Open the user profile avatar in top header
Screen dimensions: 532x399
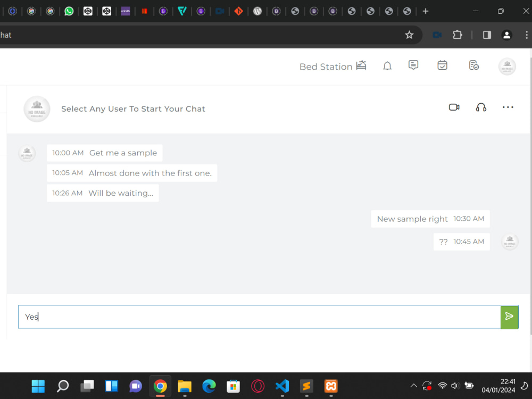[x=507, y=66]
